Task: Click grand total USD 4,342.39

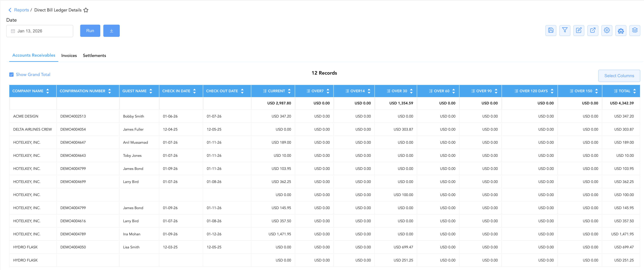Action: click(622, 103)
